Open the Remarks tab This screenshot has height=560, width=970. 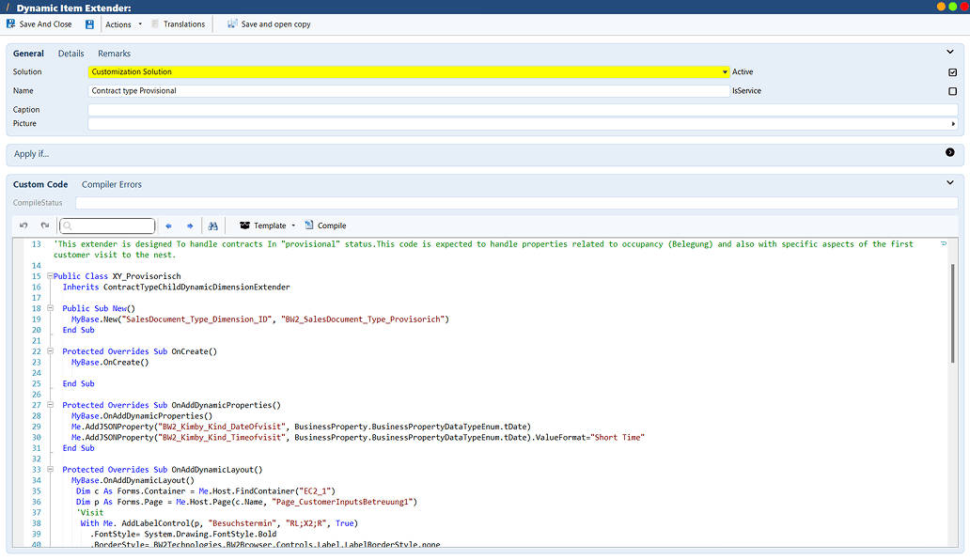pyautogui.click(x=114, y=54)
